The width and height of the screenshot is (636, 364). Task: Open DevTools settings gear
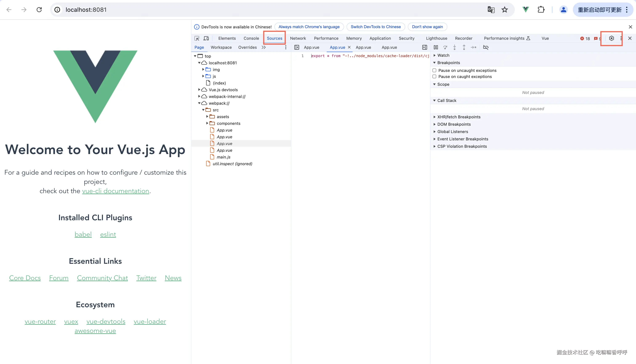coord(611,38)
